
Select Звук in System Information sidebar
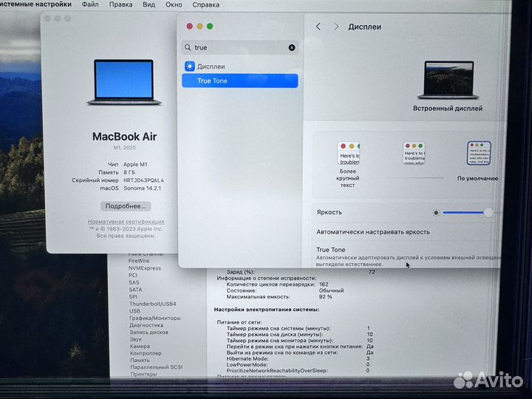click(136, 339)
